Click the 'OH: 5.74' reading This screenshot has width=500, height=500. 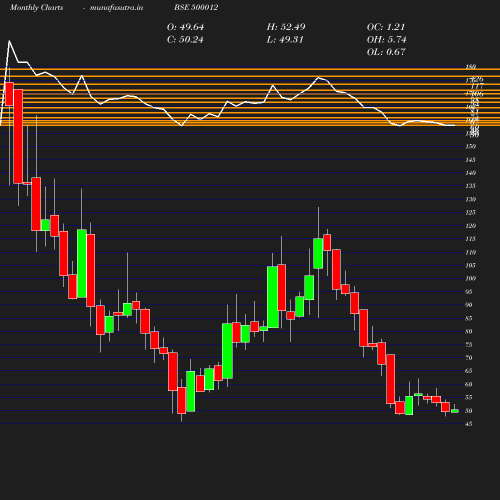(387, 40)
